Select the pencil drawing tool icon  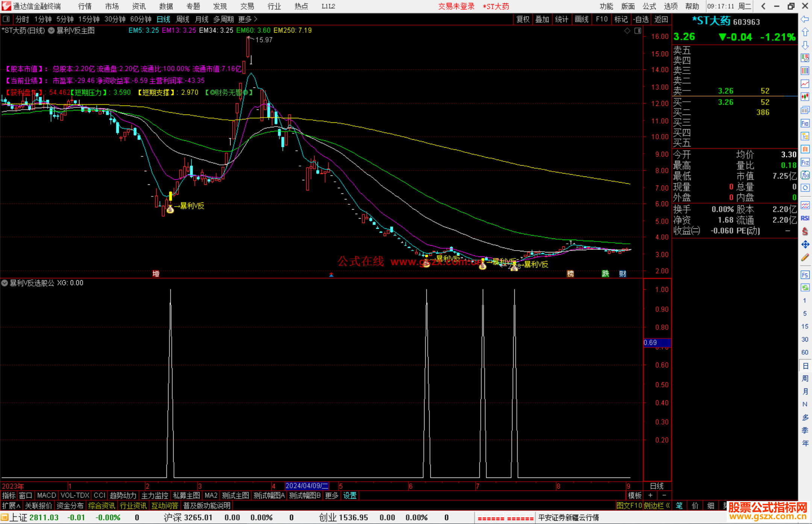pyautogui.click(x=805, y=257)
